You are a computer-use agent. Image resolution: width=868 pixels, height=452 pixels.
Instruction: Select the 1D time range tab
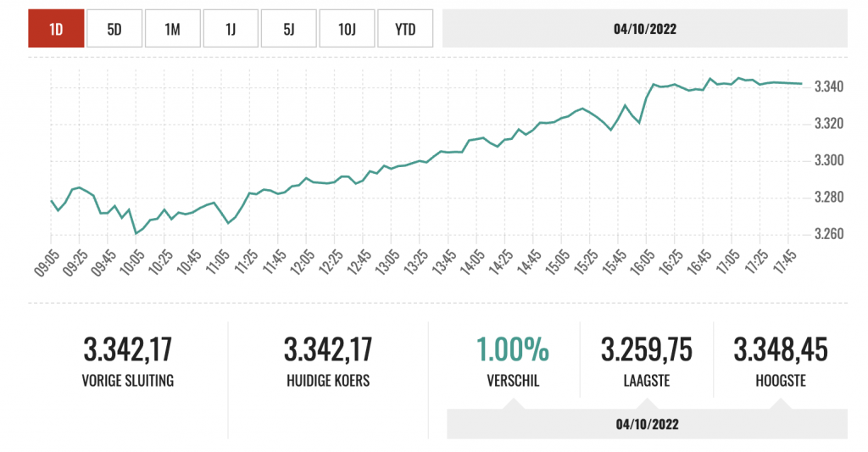[56, 29]
